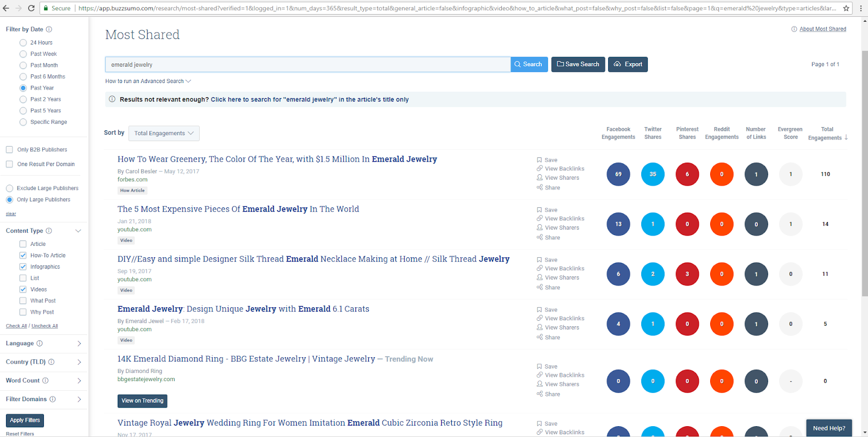Save the 5 Most Expensive Pieces result
Image resolution: width=868 pixels, height=437 pixels.
547,210
